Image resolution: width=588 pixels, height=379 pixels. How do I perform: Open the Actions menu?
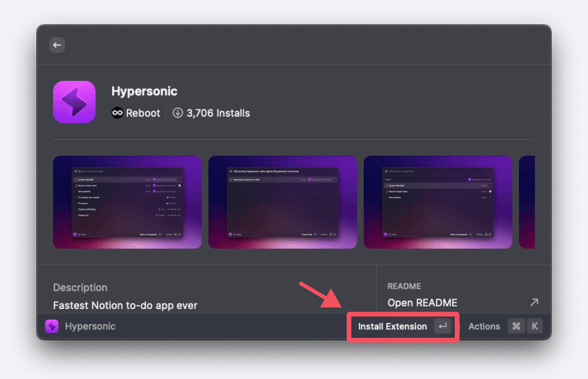click(484, 327)
